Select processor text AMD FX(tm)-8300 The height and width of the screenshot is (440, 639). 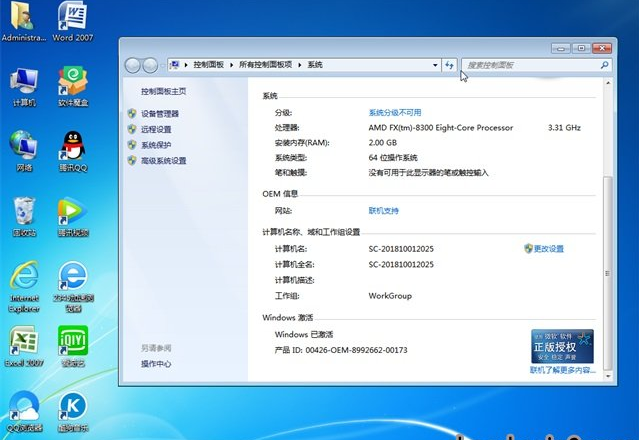click(441, 128)
